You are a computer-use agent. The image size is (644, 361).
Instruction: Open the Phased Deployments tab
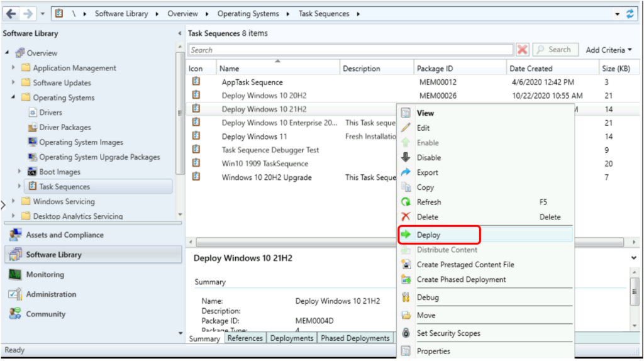[x=355, y=338]
